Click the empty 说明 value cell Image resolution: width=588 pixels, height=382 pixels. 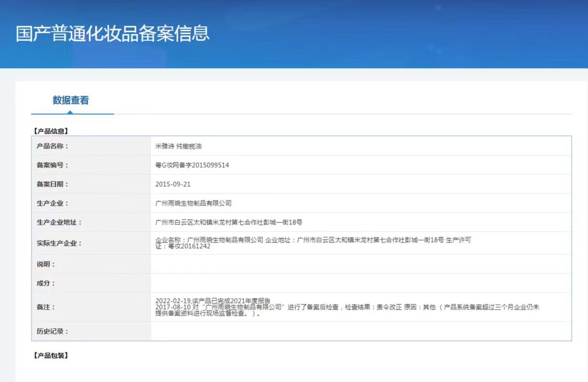(361, 264)
